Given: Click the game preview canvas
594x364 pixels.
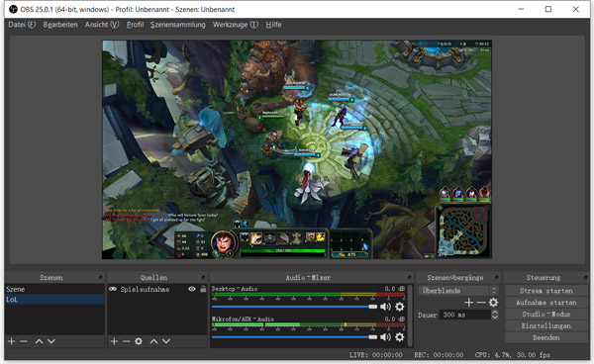Looking at the screenshot, I should click(x=297, y=149).
